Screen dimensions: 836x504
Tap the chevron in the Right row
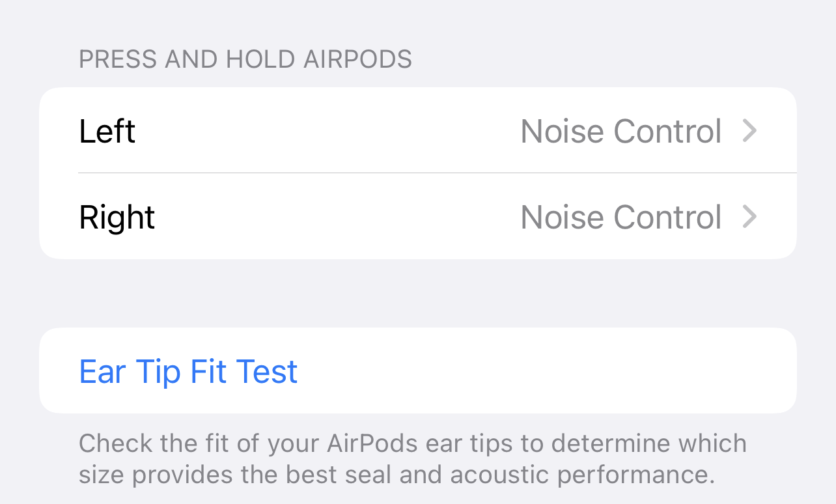pyautogui.click(x=749, y=217)
